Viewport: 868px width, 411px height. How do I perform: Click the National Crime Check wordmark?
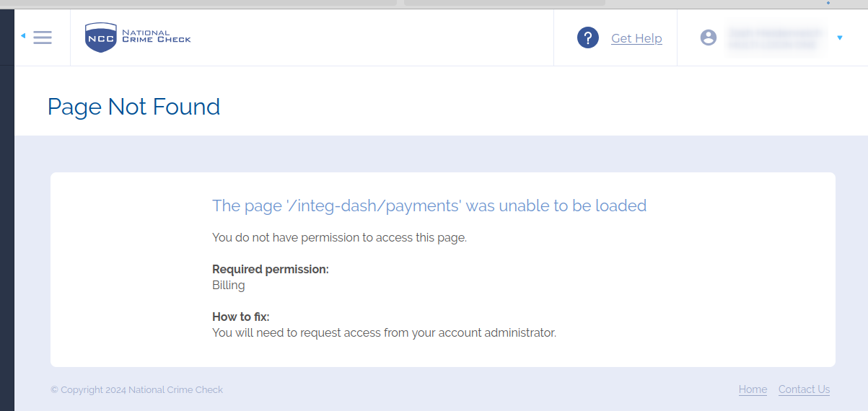[x=156, y=36]
